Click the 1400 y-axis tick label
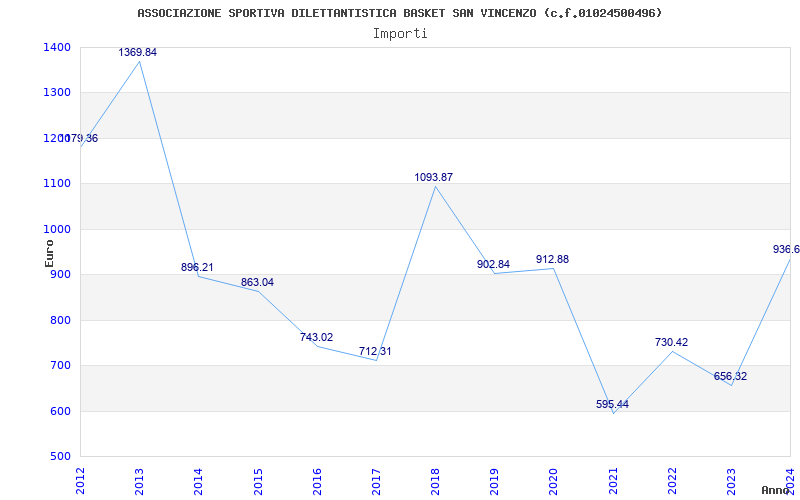Viewport: 800px width, 500px height. pyautogui.click(x=57, y=47)
